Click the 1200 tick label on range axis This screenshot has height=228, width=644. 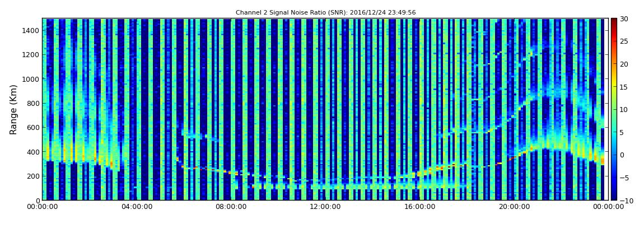pos(31,55)
